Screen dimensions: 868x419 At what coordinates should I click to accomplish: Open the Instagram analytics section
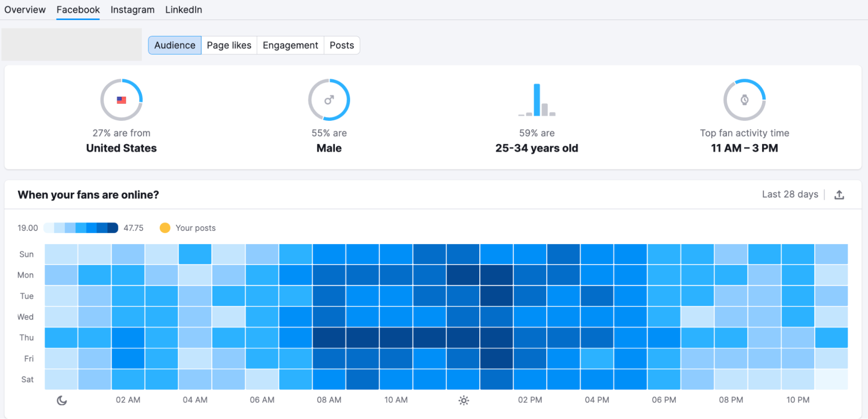(132, 10)
